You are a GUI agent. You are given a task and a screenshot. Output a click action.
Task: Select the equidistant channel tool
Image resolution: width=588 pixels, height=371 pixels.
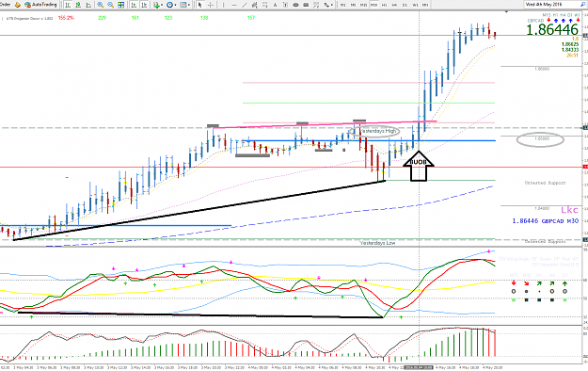(x=254, y=5)
